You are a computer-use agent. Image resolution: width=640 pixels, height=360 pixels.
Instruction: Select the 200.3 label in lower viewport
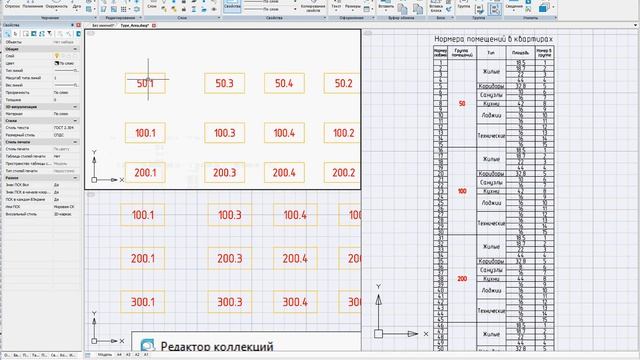230,258
